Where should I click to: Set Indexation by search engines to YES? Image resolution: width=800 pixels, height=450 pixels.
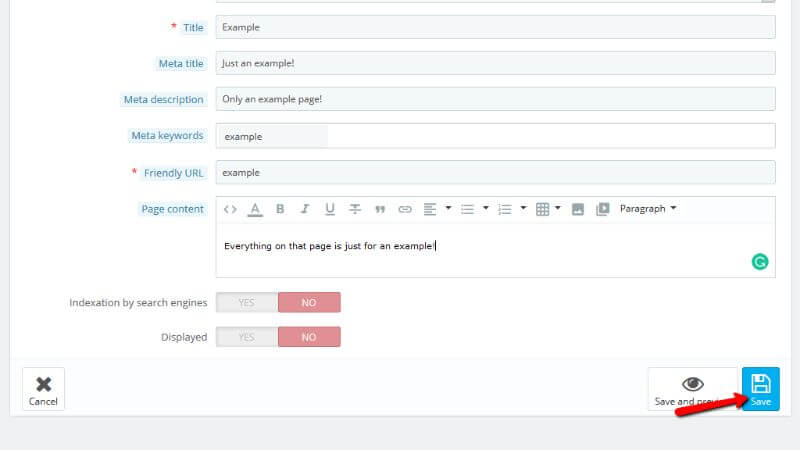[247, 303]
